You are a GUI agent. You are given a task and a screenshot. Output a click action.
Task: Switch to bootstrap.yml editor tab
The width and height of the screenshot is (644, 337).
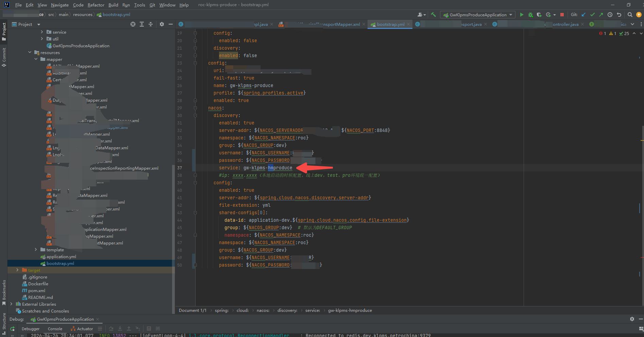pyautogui.click(x=390, y=24)
